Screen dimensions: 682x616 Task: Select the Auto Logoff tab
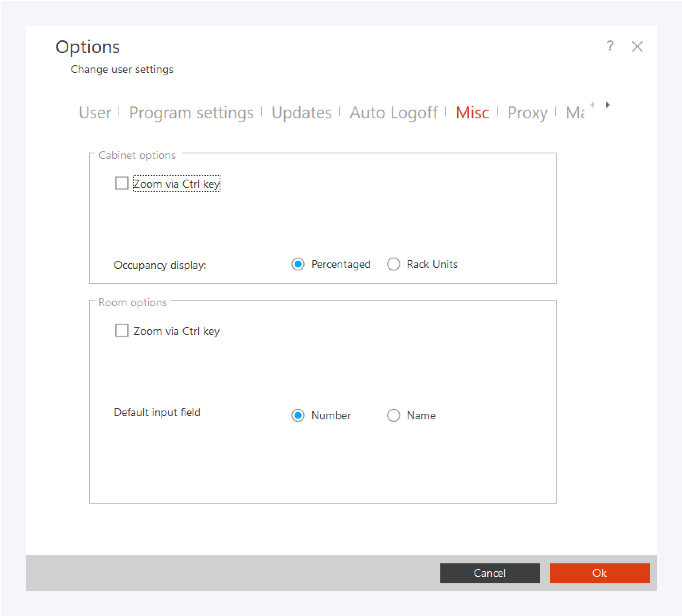pyautogui.click(x=393, y=113)
